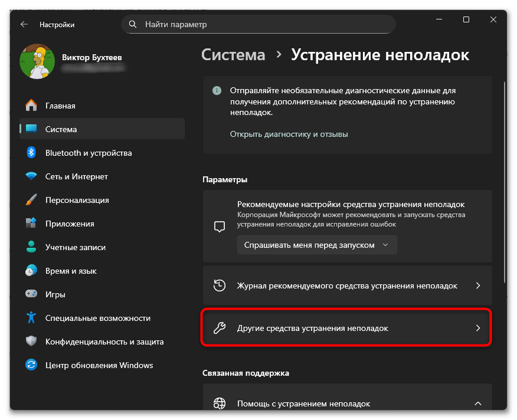Open Другие средства устранения неполадок
This screenshot has width=517, height=420.
(x=346, y=328)
